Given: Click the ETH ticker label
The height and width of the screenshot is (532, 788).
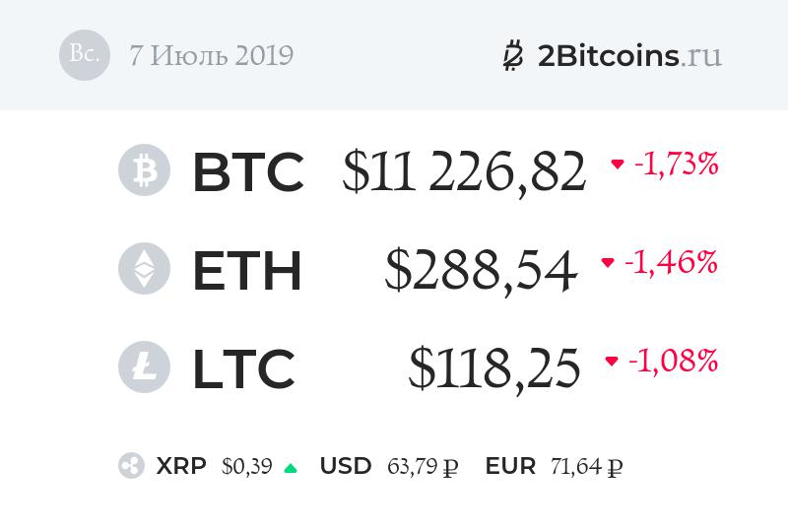Looking at the screenshot, I should point(246,271).
